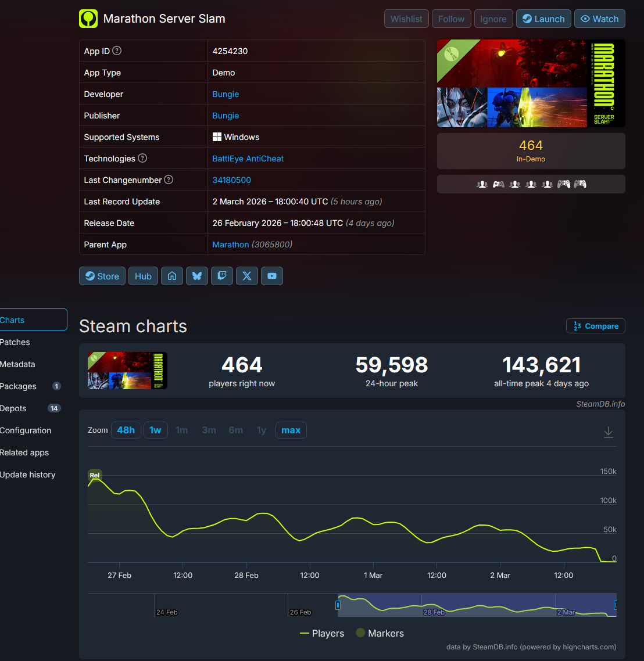Toggle the Markers legend series

pos(380,633)
